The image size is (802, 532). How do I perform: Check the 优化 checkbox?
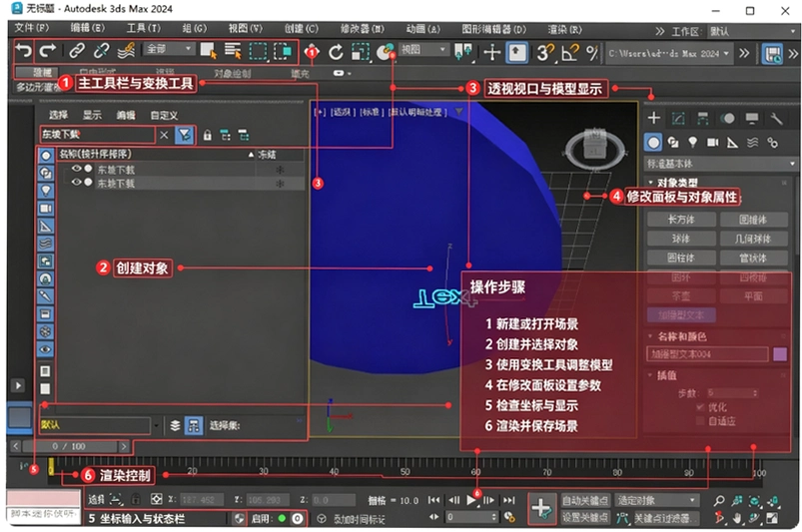(700, 407)
